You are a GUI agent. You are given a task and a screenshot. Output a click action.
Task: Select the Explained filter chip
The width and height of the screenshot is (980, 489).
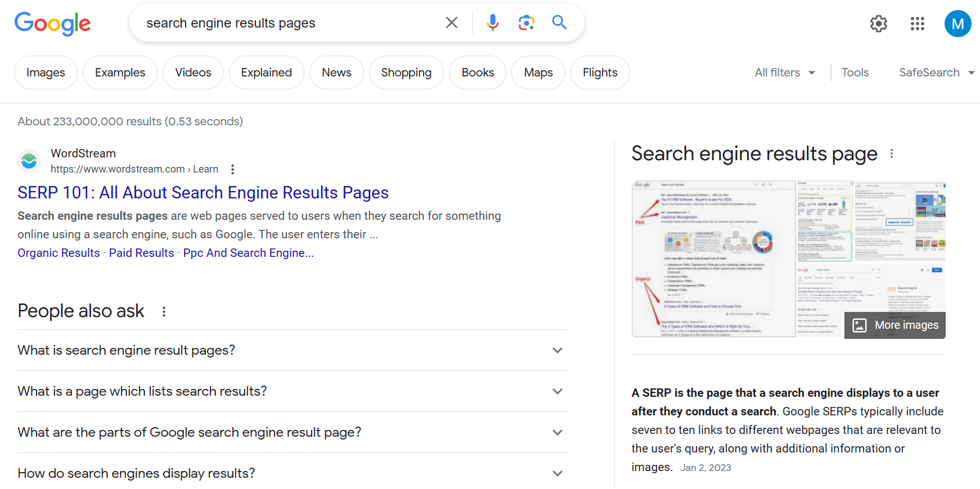tap(267, 73)
